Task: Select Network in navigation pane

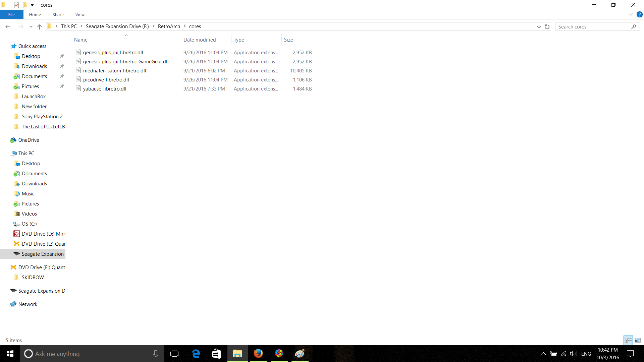Action: (x=28, y=304)
